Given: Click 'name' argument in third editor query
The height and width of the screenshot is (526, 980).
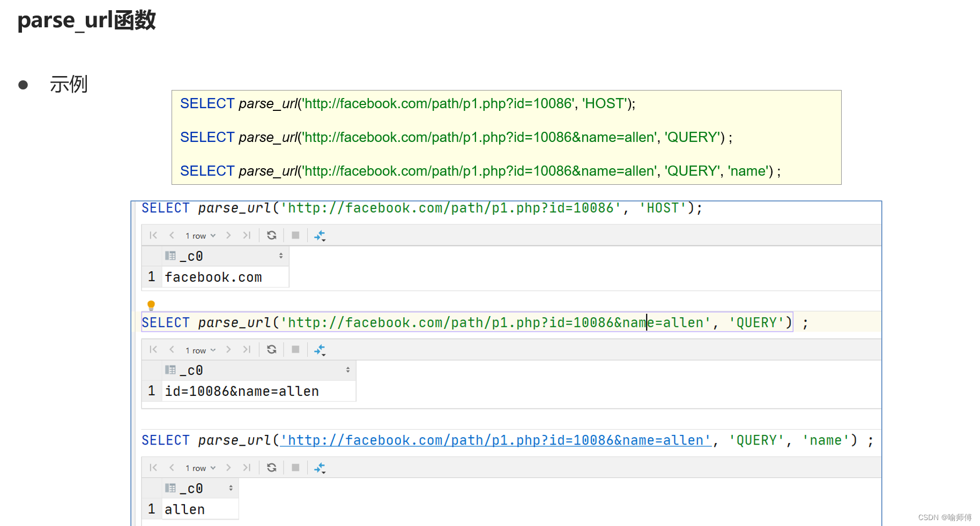Looking at the screenshot, I should coord(826,440).
